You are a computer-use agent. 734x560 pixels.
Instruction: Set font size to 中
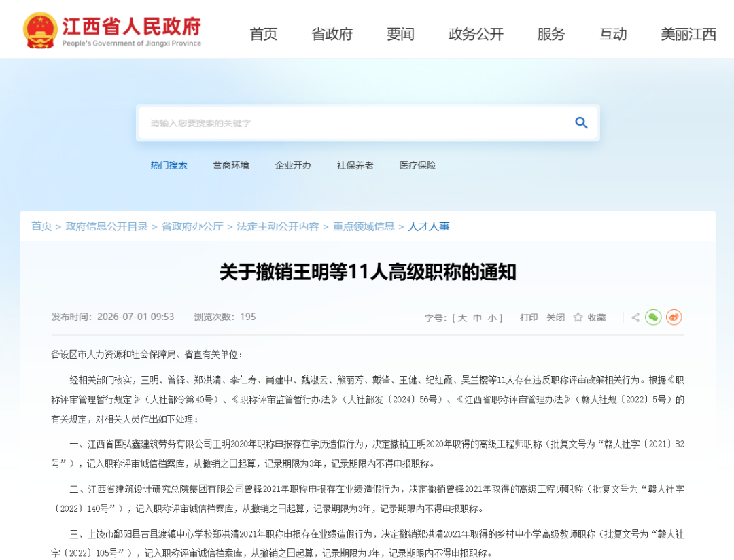[x=478, y=318]
